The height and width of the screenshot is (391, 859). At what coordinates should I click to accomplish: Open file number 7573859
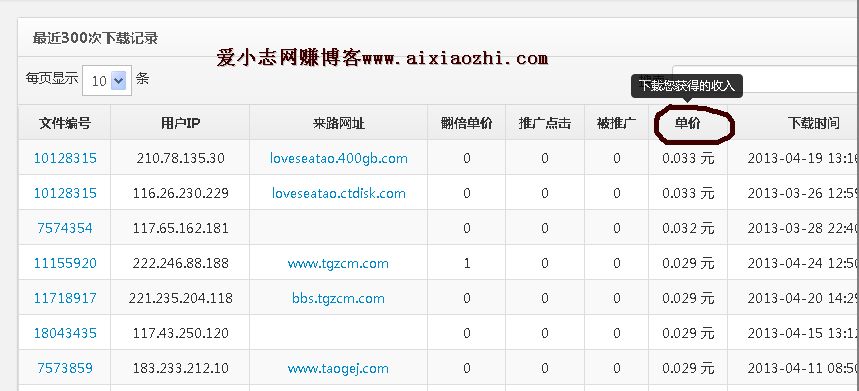tap(65, 369)
